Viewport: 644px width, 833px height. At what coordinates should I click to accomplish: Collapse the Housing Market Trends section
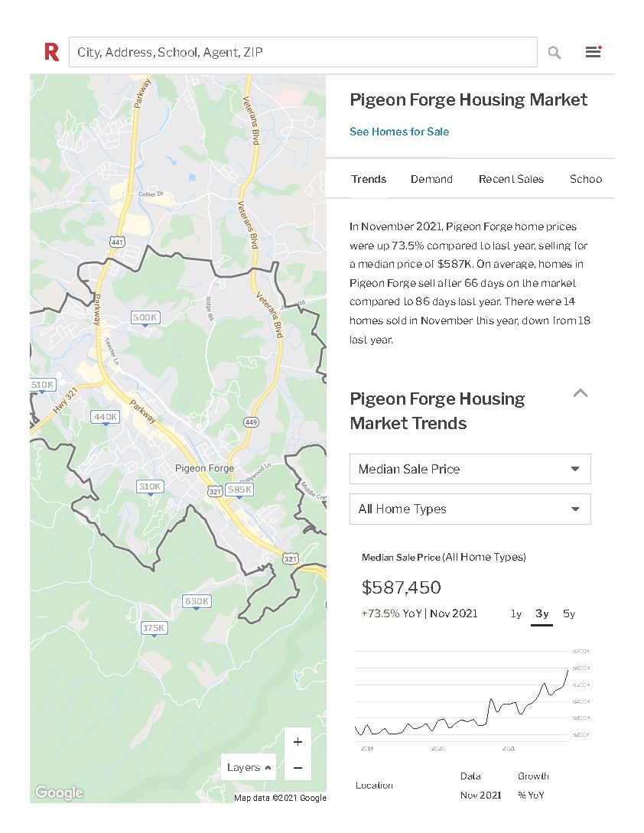(x=581, y=394)
